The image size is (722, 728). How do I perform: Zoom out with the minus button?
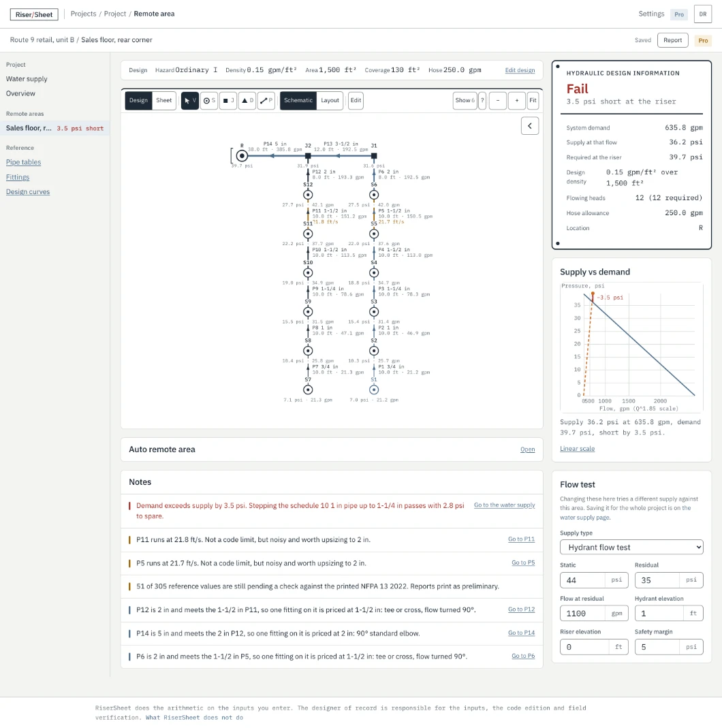tap(498, 101)
